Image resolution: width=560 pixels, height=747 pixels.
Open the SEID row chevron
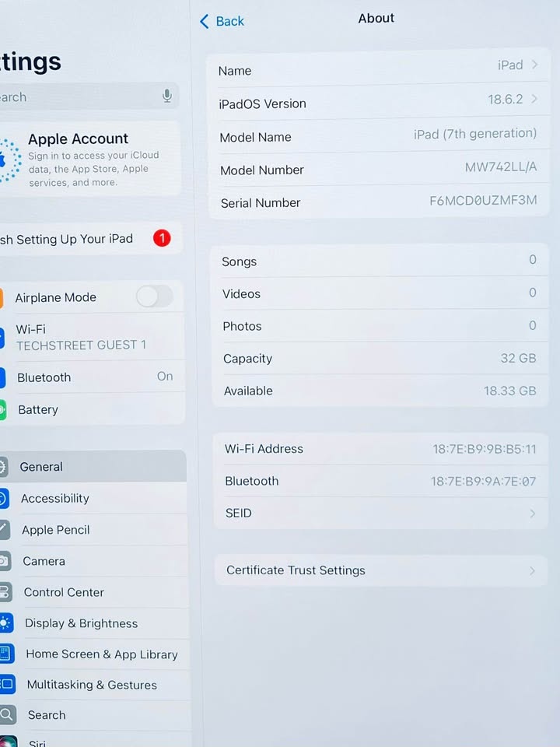point(533,514)
